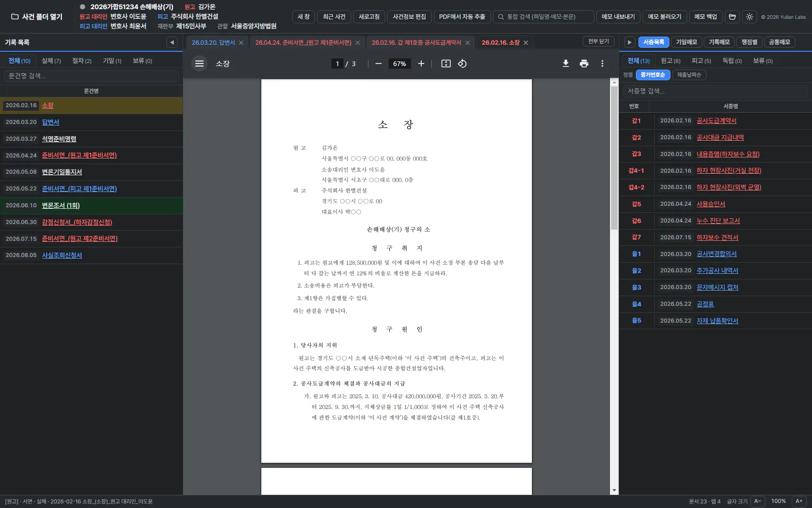Collapse the 기록 목록 panel with arrow

click(172, 42)
